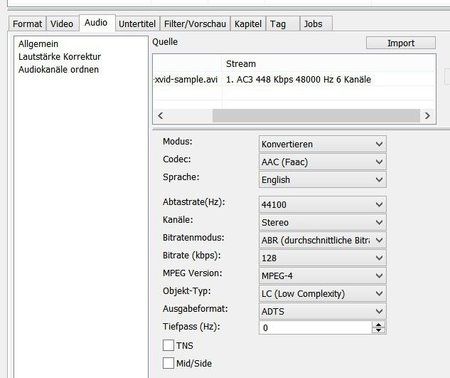Toggle the Mid/Side checkbox

pyautogui.click(x=168, y=363)
